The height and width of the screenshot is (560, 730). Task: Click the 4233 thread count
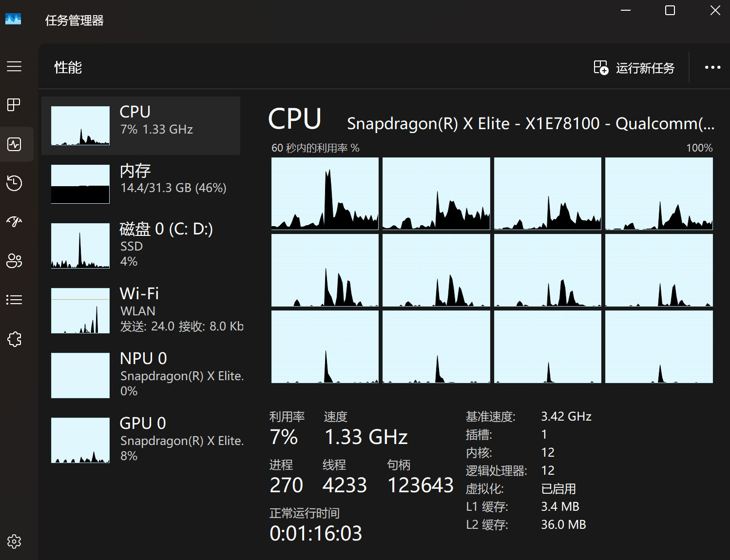point(345,485)
